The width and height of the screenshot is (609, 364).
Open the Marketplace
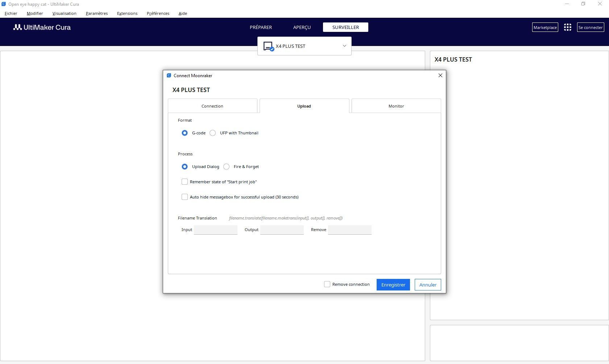tap(545, 27)
